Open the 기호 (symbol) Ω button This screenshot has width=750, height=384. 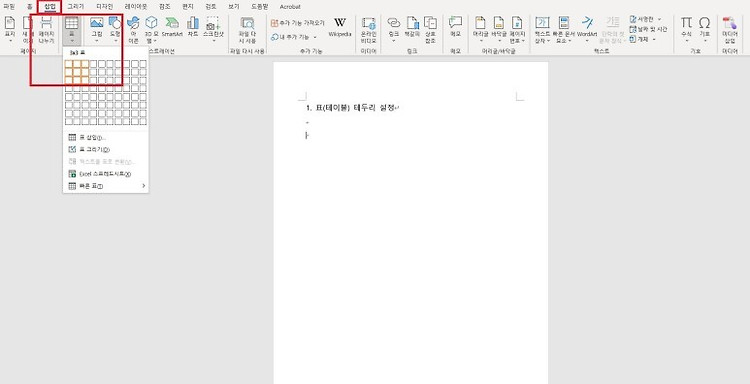(705, 30)
